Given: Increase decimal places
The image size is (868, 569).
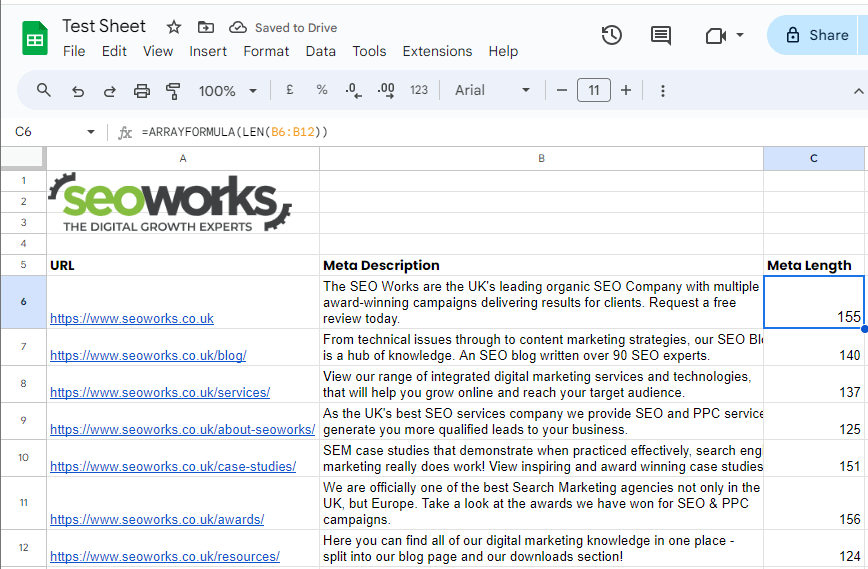Looking at the screenshot, I should 386,90.
